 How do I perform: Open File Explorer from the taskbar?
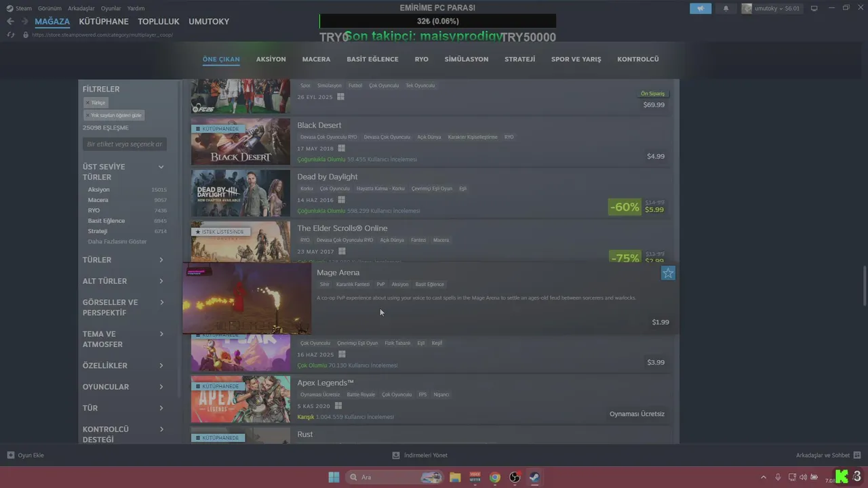coord(455,477)
